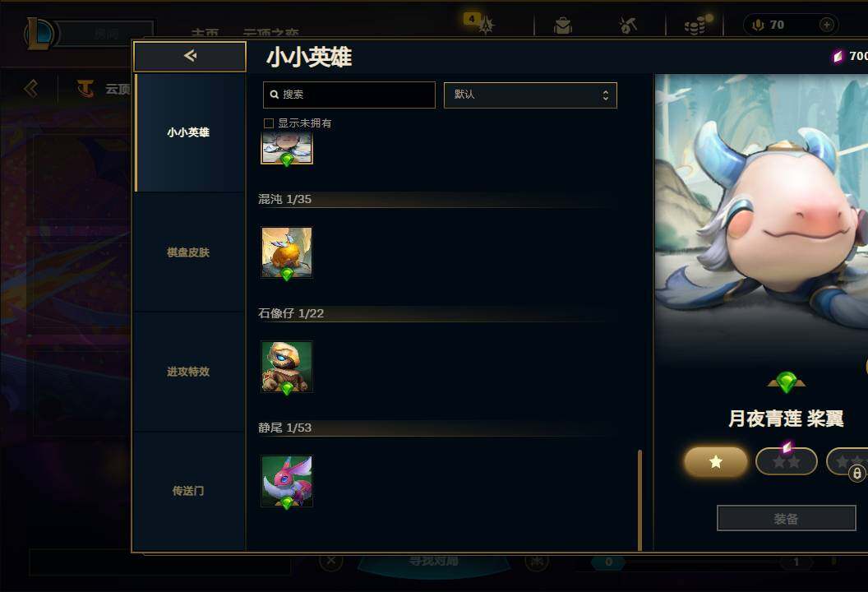Click the League client logo icon
Viewport: 868px width, 592px height.
point(39,33)
